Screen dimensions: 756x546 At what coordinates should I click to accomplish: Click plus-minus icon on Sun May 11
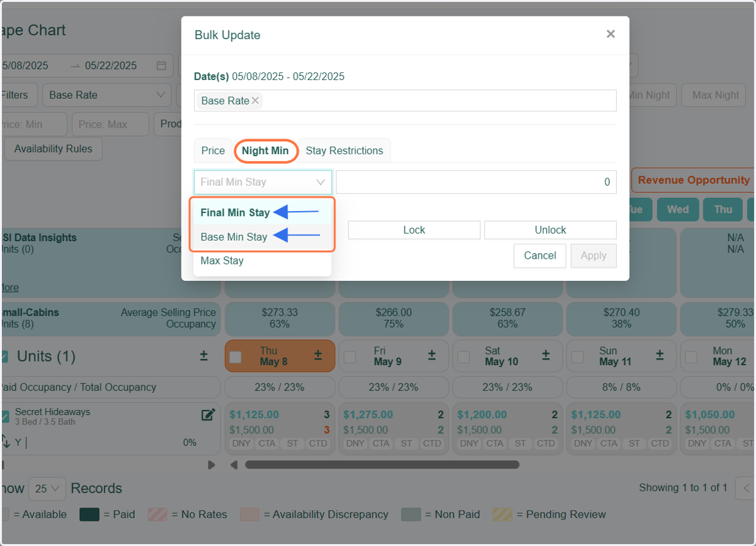[660, 355]
